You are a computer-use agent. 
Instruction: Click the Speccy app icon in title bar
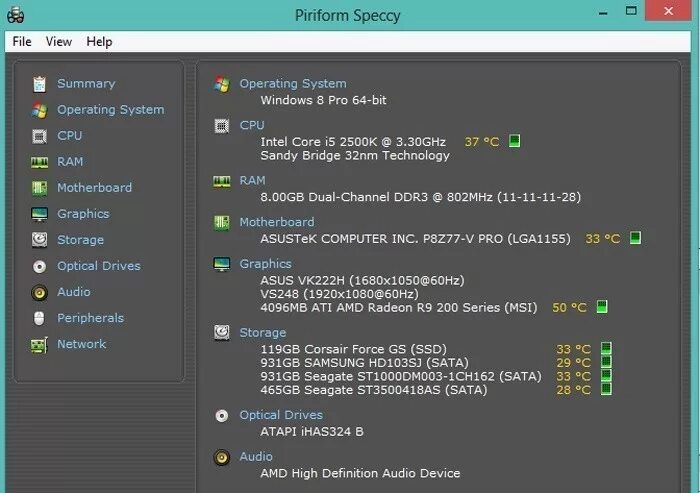[15, 15]
